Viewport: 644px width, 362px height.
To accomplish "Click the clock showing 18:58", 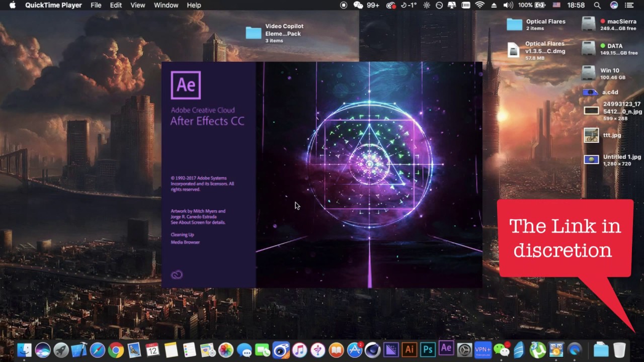I will click(x=576, y=5).
